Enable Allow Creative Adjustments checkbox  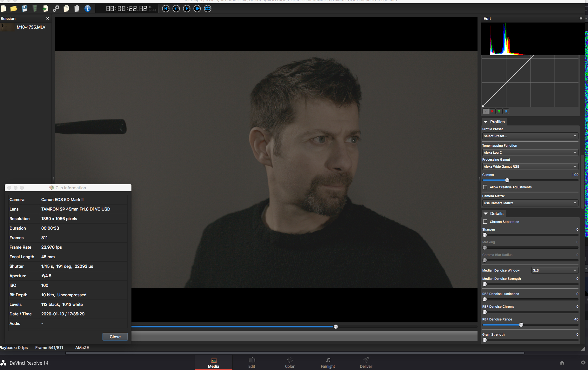coord(485,187)
